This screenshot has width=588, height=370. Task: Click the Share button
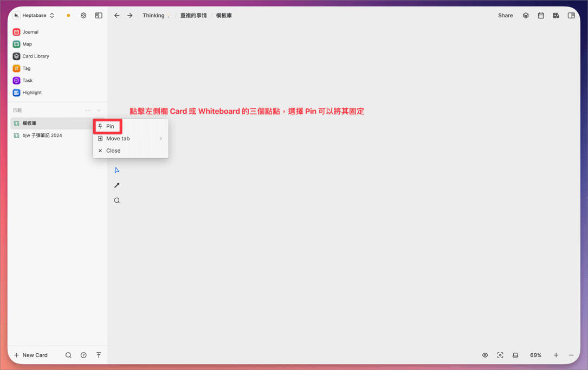point(505,15)
